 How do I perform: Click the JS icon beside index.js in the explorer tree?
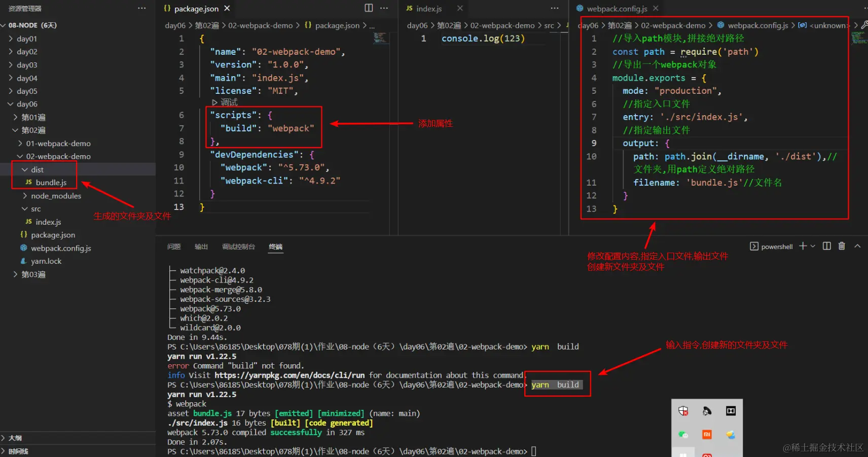coord(29,222)
